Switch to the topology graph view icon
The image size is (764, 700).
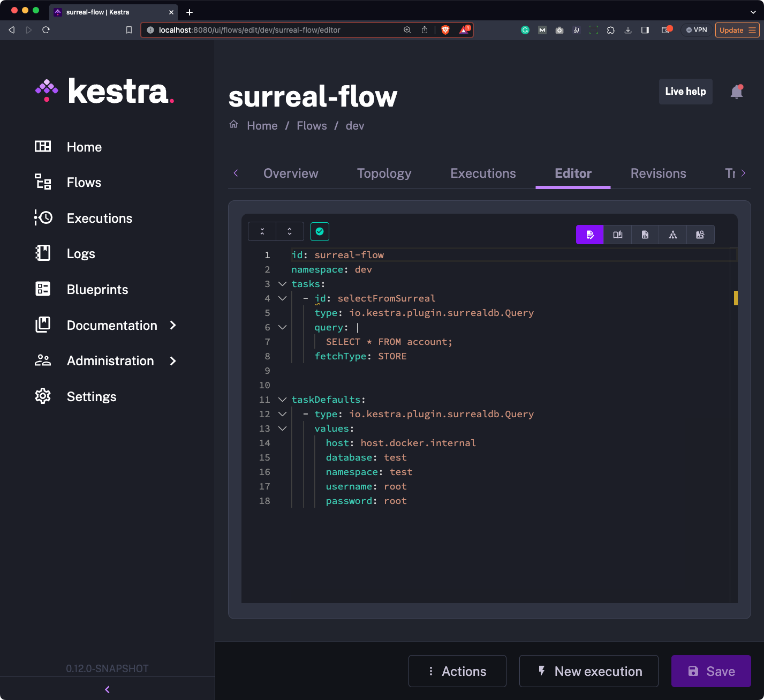(x=672, y=235)
